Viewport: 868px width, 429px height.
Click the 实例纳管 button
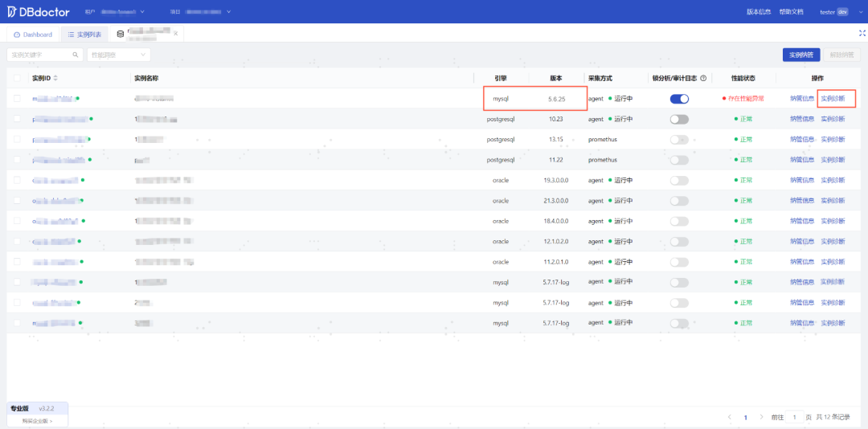[x=801, y=55]
